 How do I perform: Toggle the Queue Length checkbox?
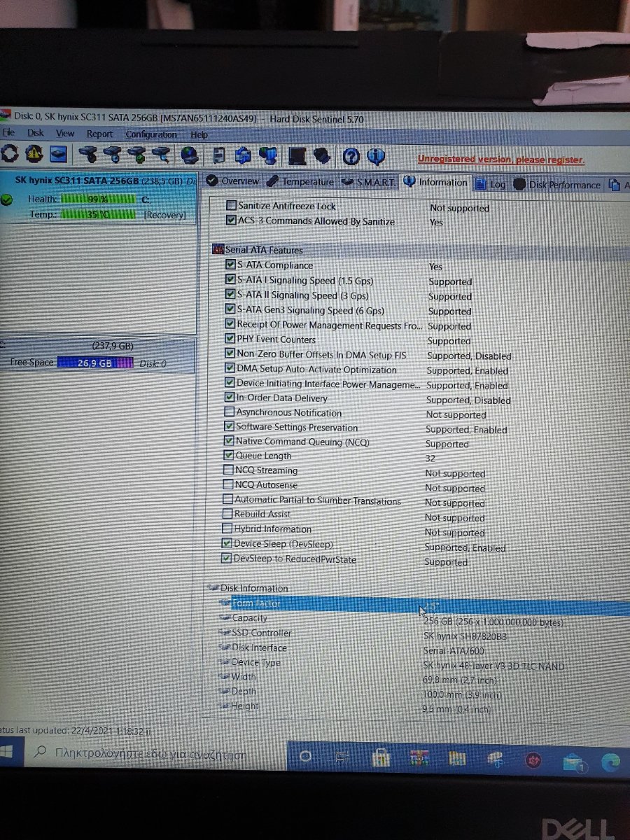pyautogui.click(x=228, y=456)
